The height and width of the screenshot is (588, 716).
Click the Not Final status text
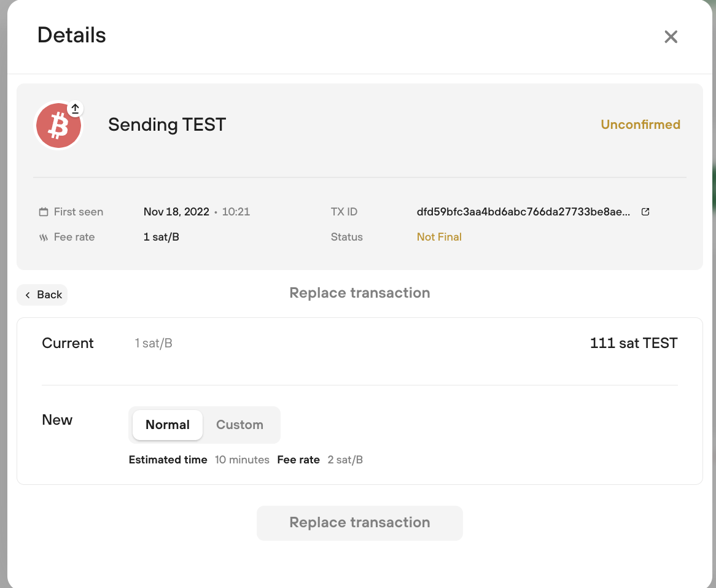click(439, 236)
